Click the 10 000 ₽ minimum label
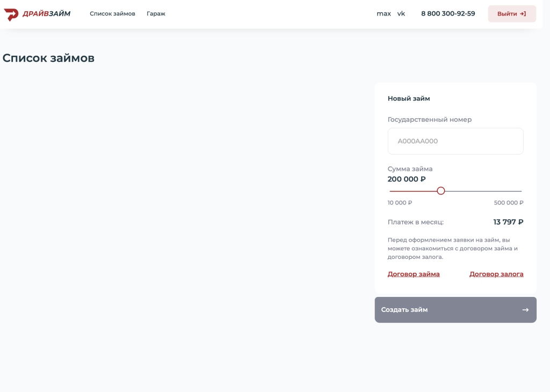The height and width of the screenshot is (392, 550). pyautogui.click(x=400, y=203)
